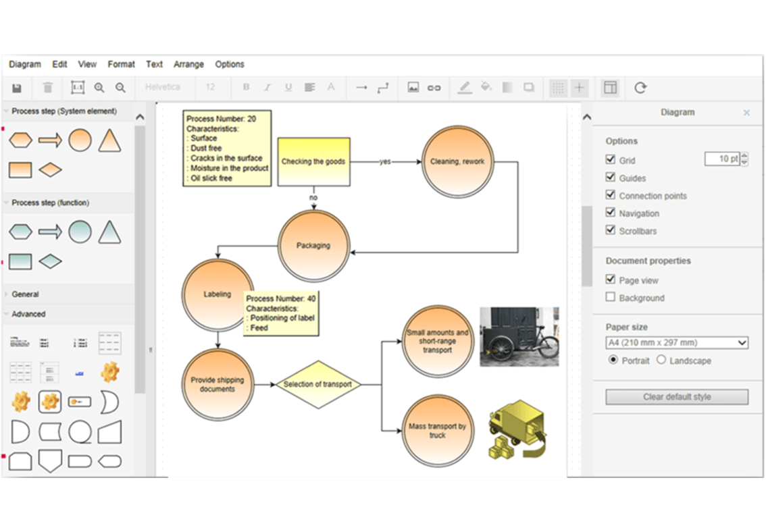Click the refresh arrow icon in toolbar

coord(640,88)
